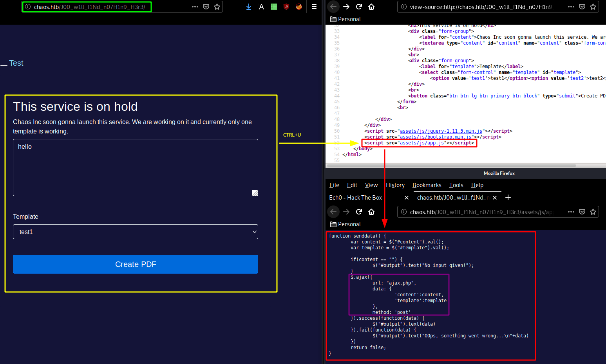Open the Help menu
Image resolution: width=606 pixels, height=364 pixels.
click(x=477, y=185)
